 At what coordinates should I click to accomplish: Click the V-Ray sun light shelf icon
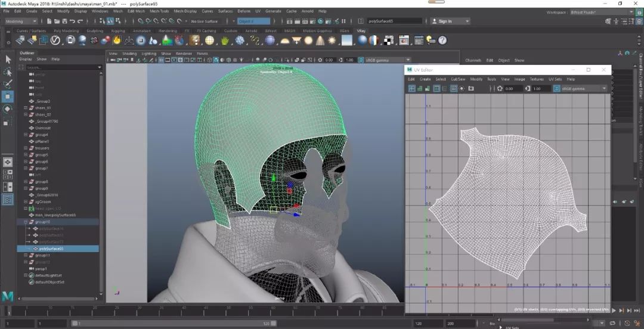coord(332,41)
